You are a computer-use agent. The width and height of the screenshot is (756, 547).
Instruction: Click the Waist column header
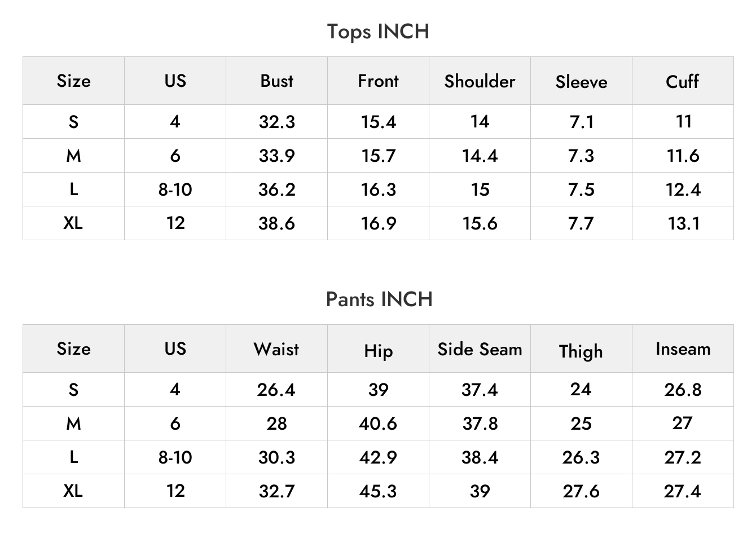click(x=276, y=349)
